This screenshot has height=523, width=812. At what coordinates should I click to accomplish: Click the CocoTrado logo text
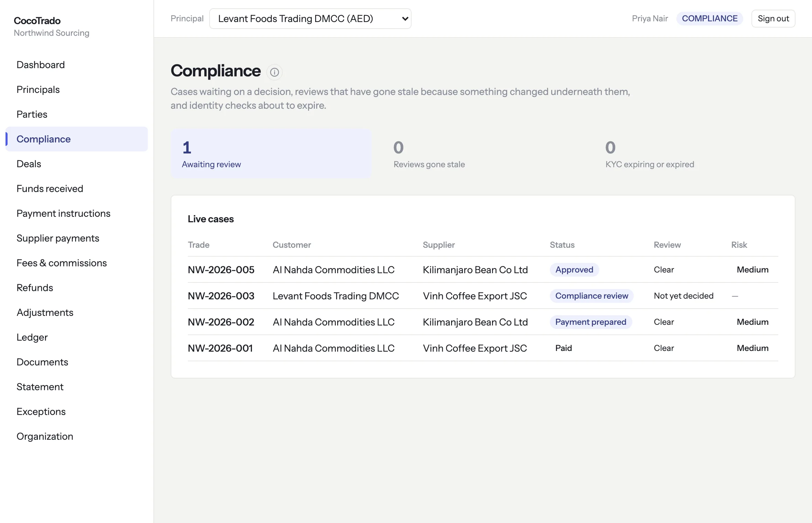[37, 21]
